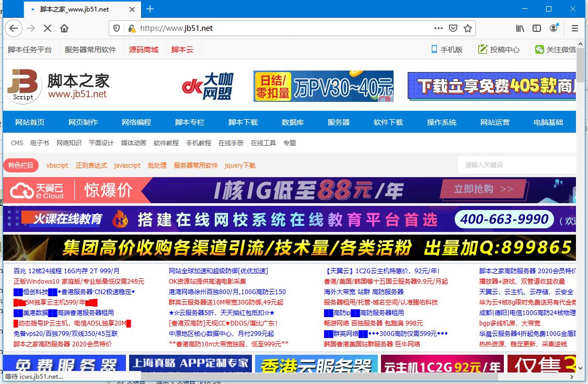Open 服务器常用软件 top link

pos(90,50)
